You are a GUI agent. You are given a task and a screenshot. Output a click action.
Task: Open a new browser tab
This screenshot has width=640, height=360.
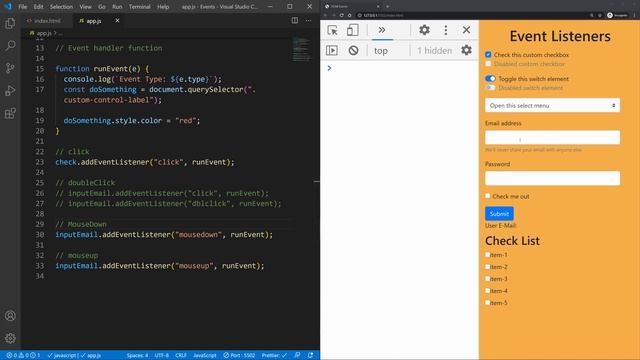click(387, 6)
